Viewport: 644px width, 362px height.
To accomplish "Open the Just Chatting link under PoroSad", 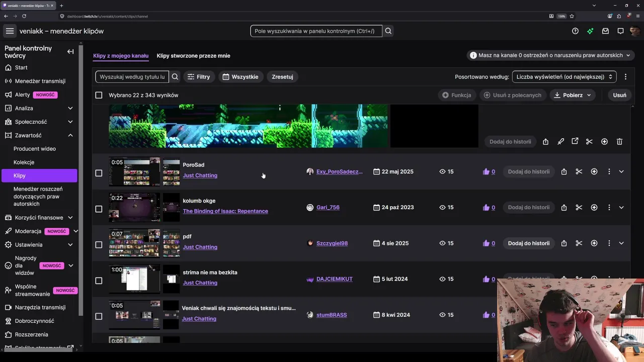I will tap(200, 175).
